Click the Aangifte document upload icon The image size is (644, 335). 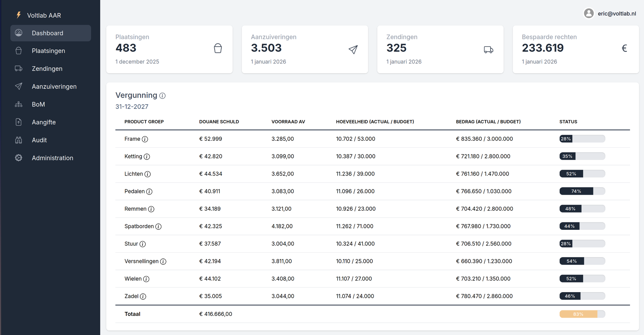18,122
